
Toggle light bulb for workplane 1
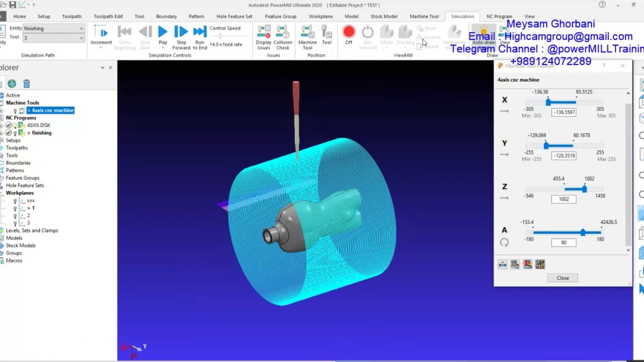(15, 208)
